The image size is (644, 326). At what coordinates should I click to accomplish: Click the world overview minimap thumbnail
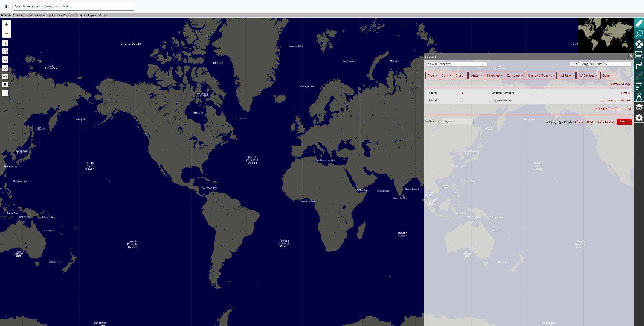coord(605,35)
